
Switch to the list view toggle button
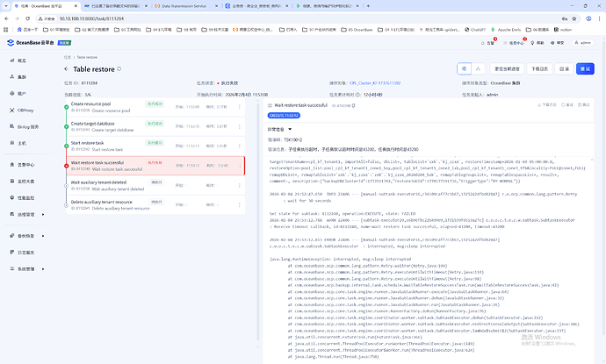click(464, 68)
